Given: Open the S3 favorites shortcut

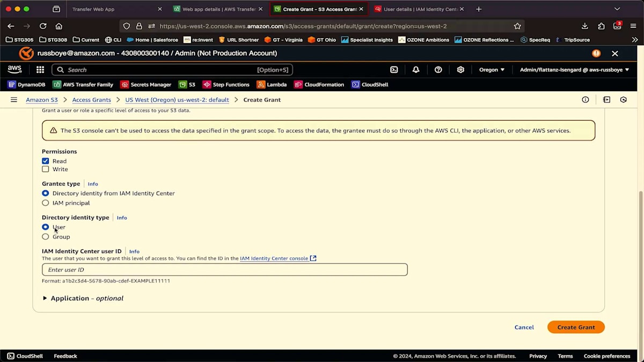Looking at the screenshot, I should [187, 85].
